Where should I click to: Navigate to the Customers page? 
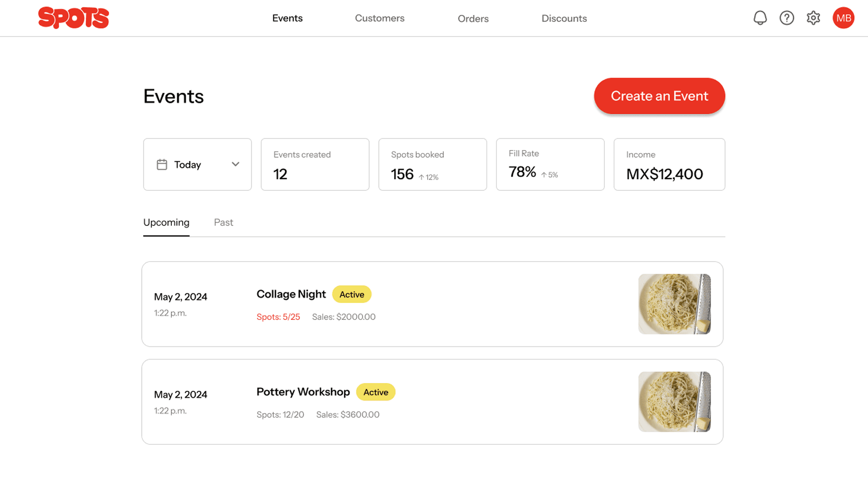(x=379, y=18)
